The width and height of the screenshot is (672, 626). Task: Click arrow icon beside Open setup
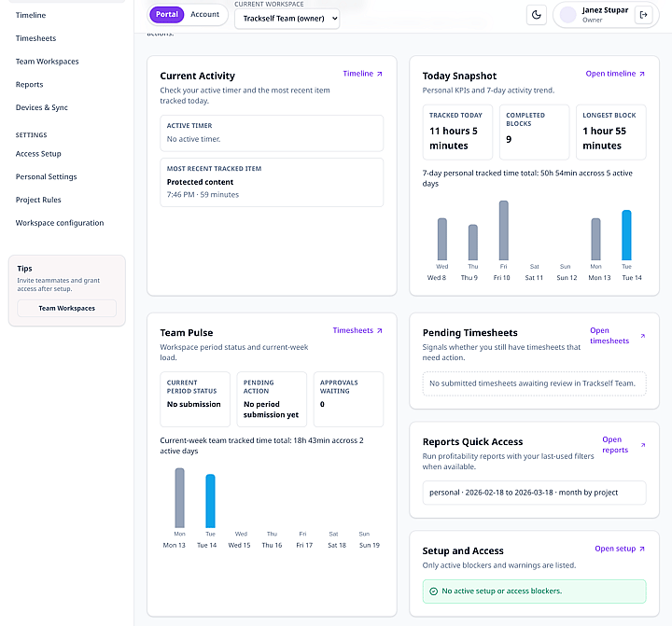[x=642, y=549]
